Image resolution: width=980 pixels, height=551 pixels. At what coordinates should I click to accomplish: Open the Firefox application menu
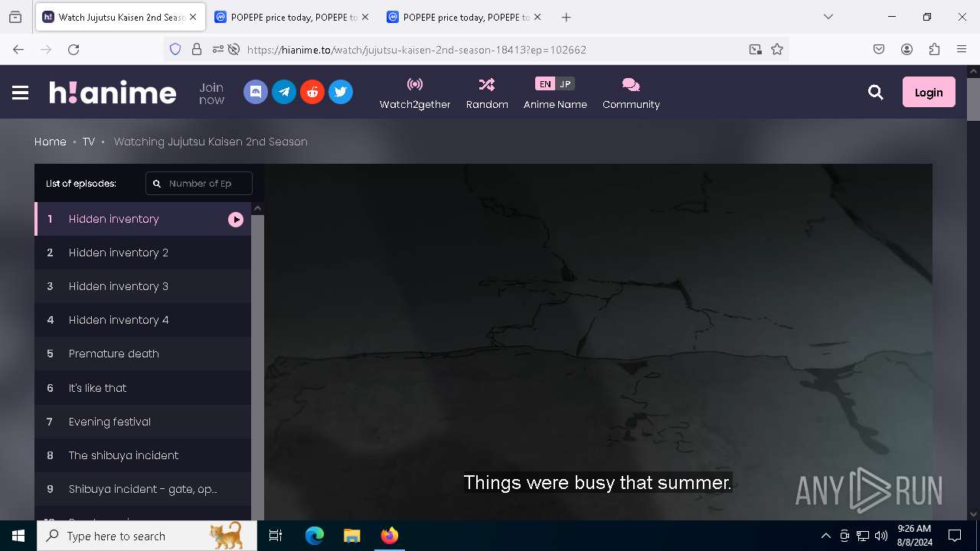(962, 49)
